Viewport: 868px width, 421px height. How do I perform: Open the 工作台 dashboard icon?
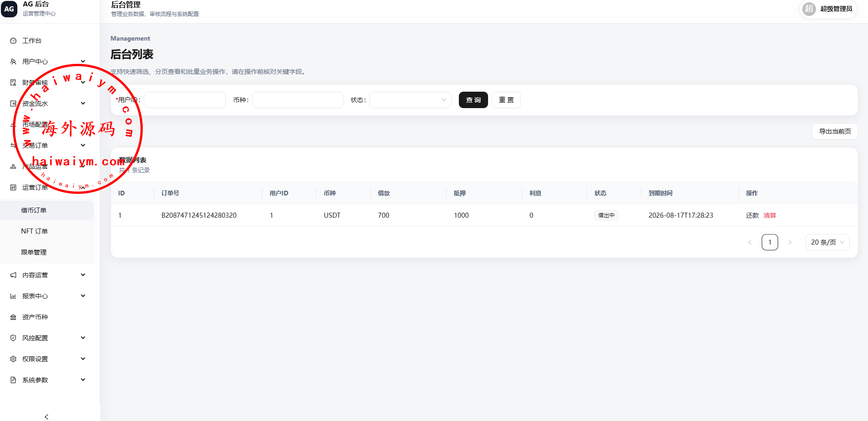coord(13,41)
